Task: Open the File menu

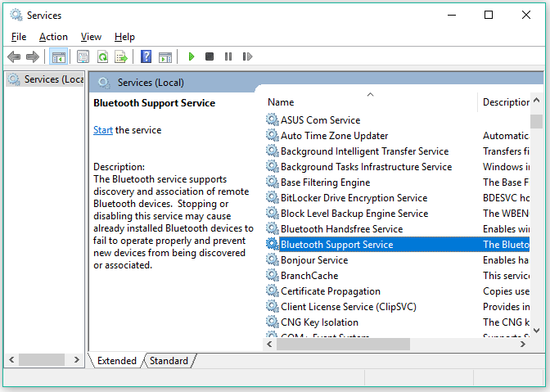Action: pyautogui.click(x=19, y=37)
